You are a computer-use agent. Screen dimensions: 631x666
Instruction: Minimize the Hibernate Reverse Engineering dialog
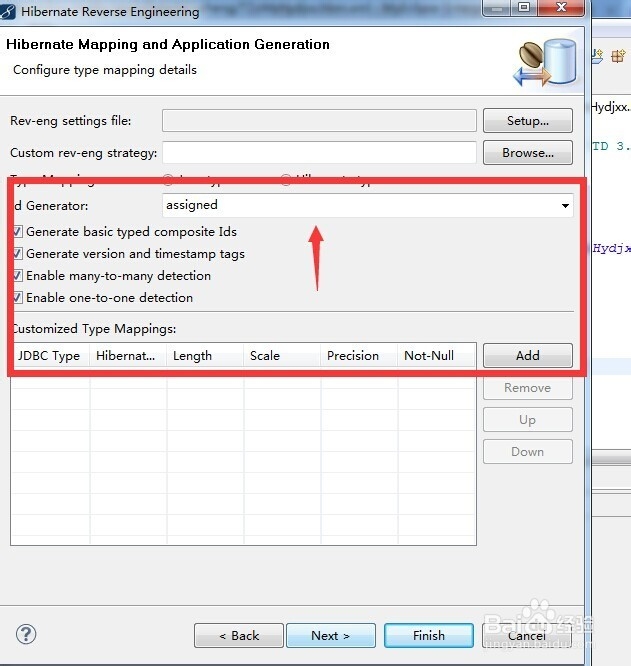tap(497, 8)
